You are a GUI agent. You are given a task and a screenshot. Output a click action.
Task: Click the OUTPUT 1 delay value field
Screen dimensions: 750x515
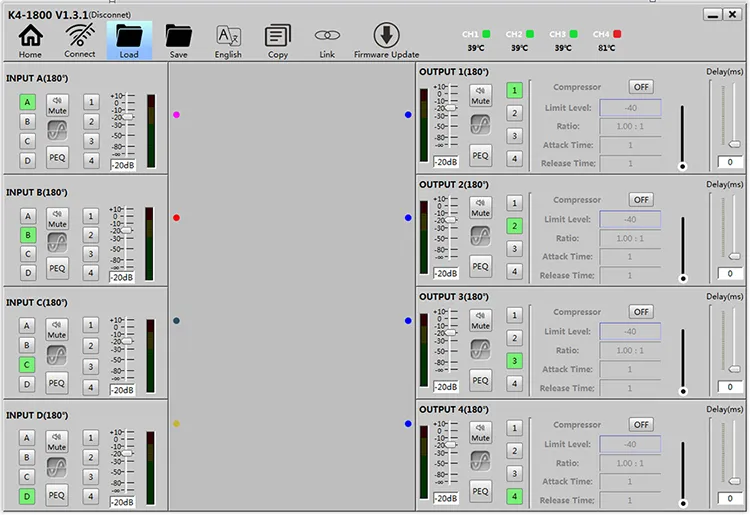730,161
